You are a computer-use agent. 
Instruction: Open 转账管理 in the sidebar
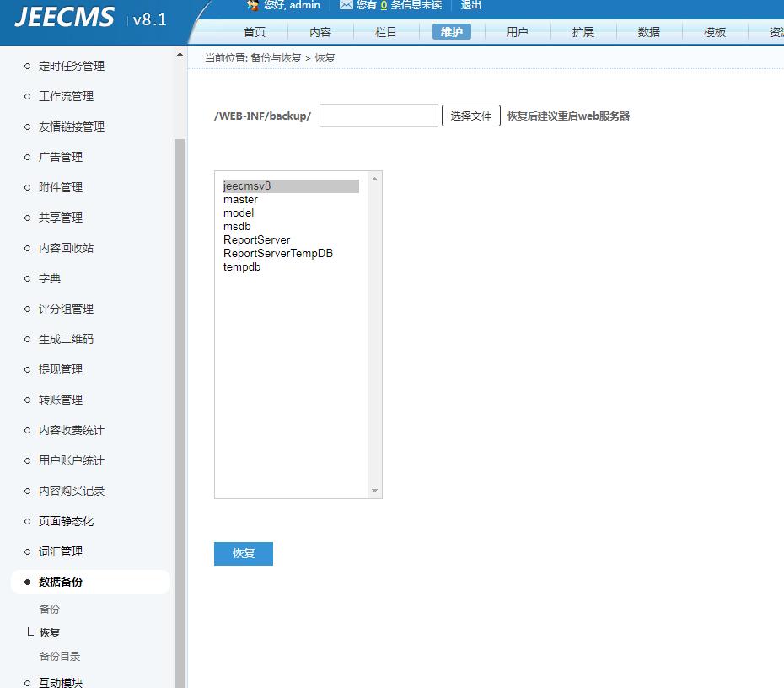61,400
